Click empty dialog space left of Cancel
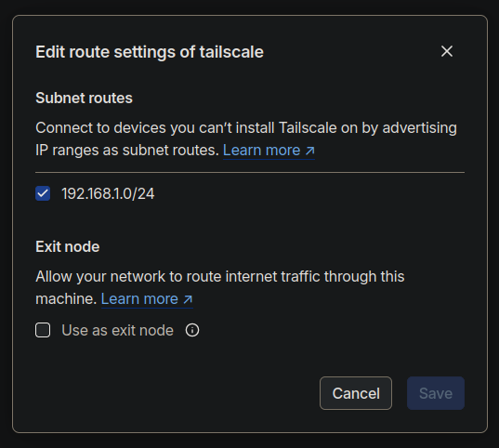499x448 pixels. click(x=175, y=393)
